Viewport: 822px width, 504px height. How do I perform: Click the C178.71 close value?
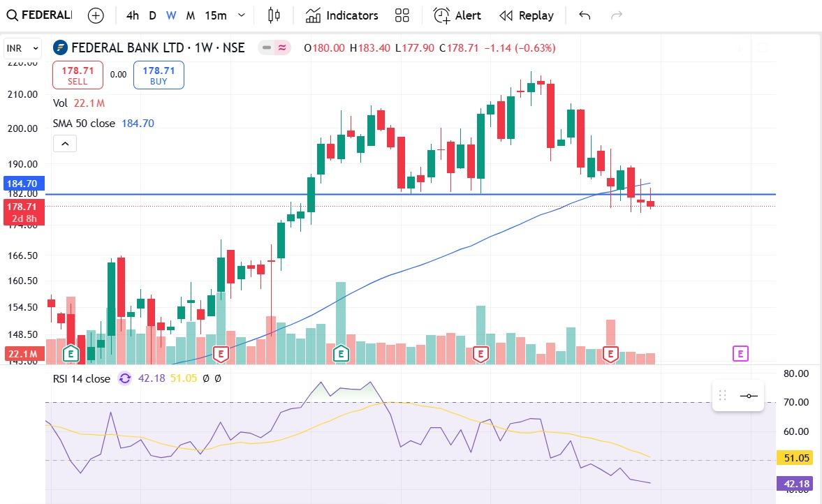[459, 47]
